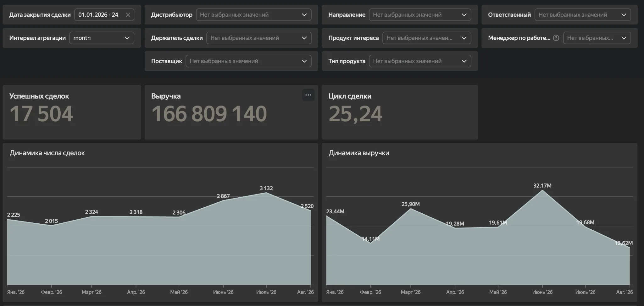
Task: Click the date range field 01.01.2026
Action: tap(99, 15)
